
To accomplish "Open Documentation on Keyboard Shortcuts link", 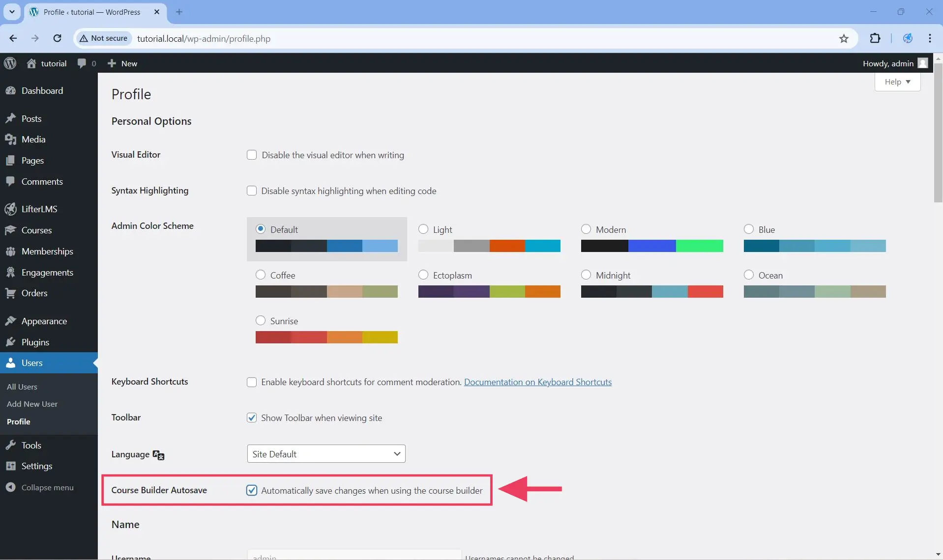I will pos(538,382).
